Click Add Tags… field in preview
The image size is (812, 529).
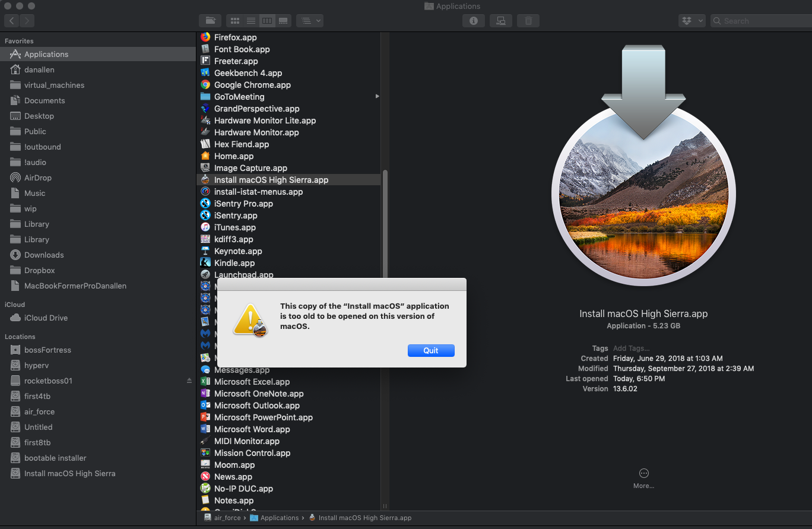tap(631, 349)
